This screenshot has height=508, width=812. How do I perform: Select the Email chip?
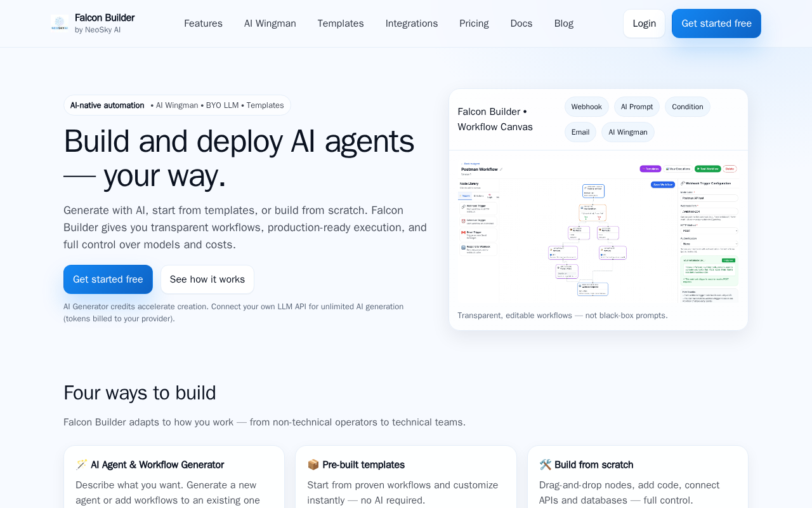click(580, 132)
